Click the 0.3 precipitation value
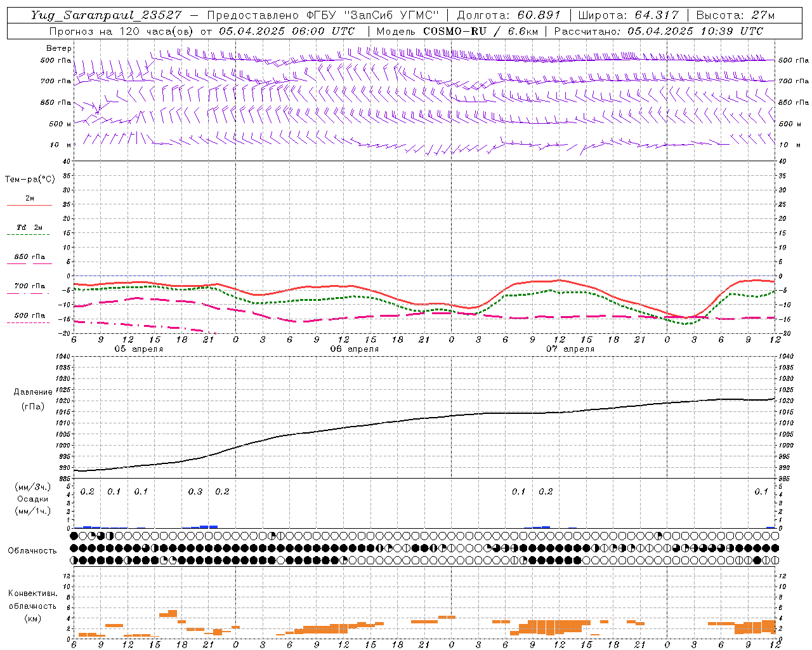 point(195,491)
